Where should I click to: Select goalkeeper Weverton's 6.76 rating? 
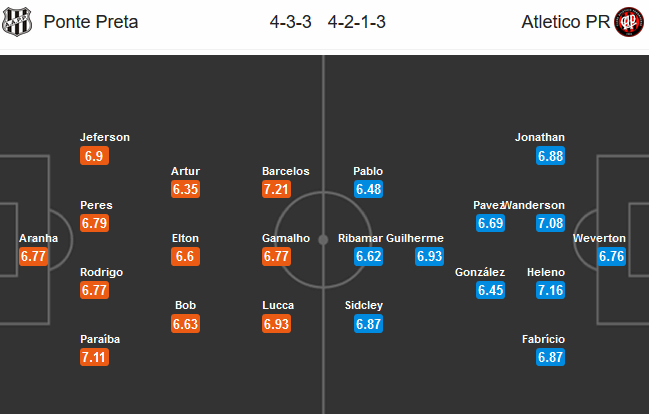click(611, 256)
